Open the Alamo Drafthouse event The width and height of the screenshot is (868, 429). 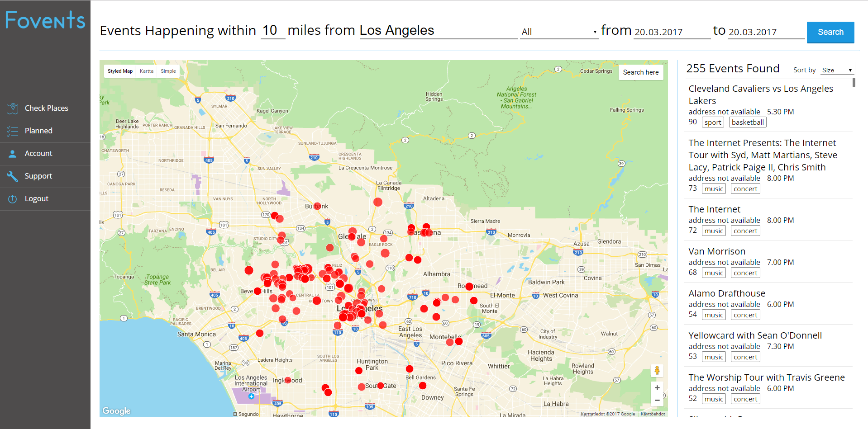(x=727, y=293)
